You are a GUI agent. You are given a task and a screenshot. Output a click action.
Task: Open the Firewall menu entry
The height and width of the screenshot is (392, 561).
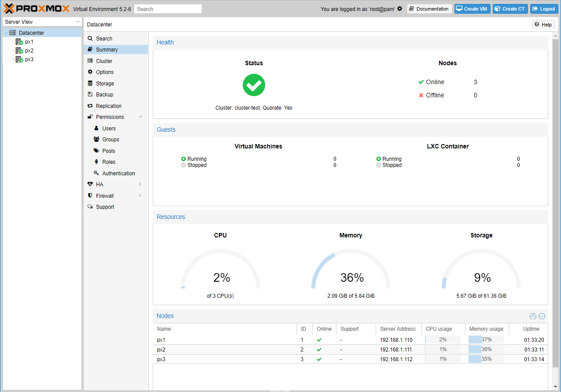(105, 196)
